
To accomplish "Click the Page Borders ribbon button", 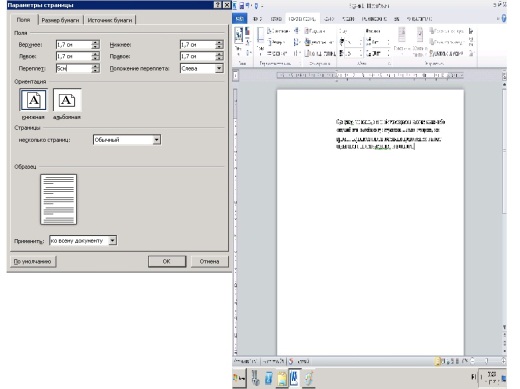I will [320, 53].
